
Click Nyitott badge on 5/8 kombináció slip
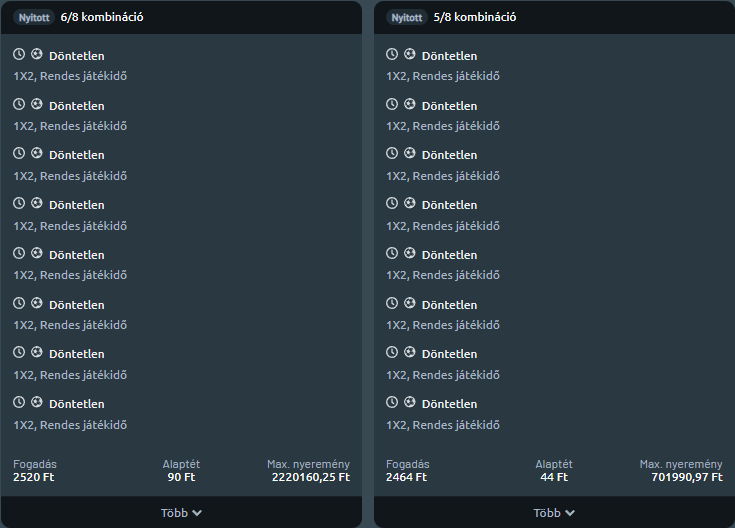(406, 18)
